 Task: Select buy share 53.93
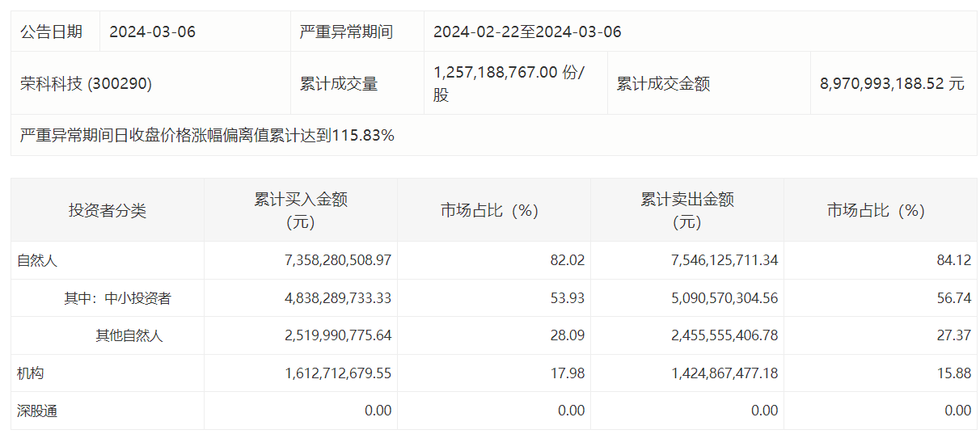pyautogui.click(x=568, y=298)
